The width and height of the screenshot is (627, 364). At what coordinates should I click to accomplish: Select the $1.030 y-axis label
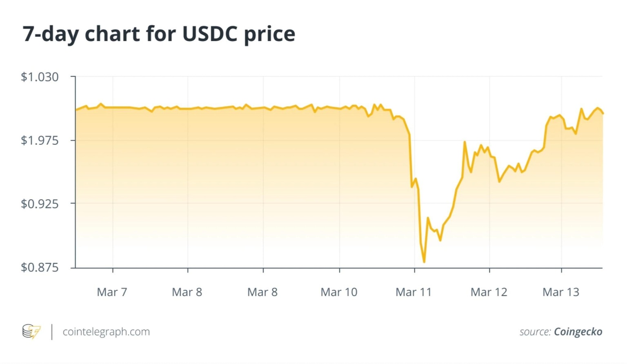point(40,77)
